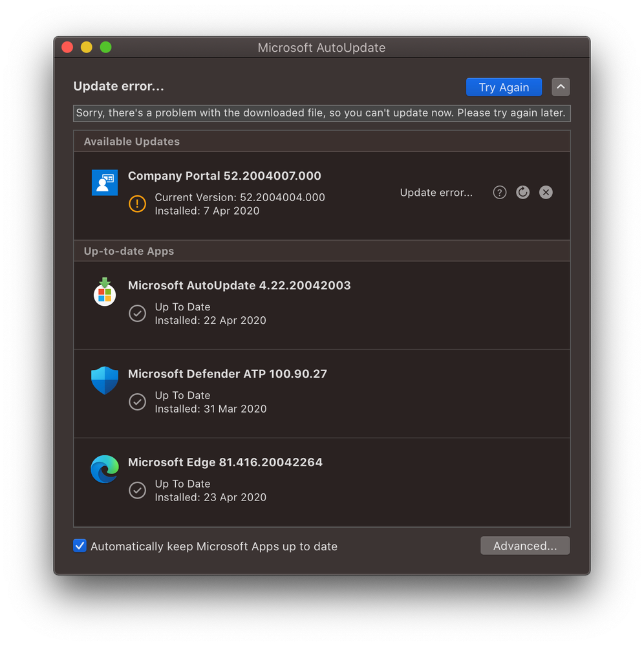Viewport: 644px width, 646px height.
Task: Click the orange warning icon for Company Portal
Action: pyautogui.click(x=137, y=204)
